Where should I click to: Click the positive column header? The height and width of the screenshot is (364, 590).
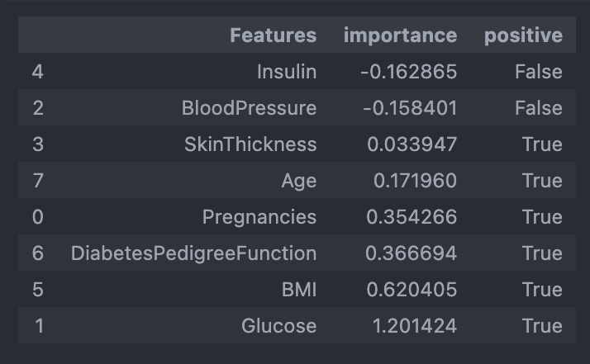coord(523,35)
